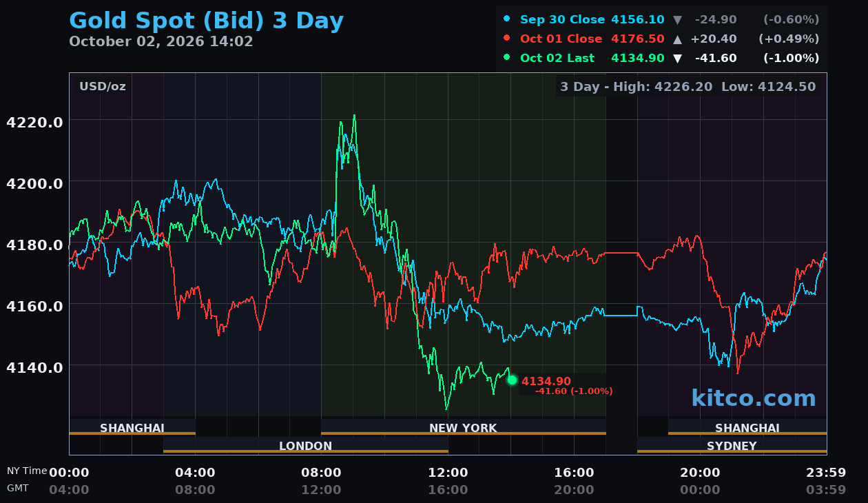Click the percent change (-1.00%) in legend
Screen dimensions: 868x503
792,58
